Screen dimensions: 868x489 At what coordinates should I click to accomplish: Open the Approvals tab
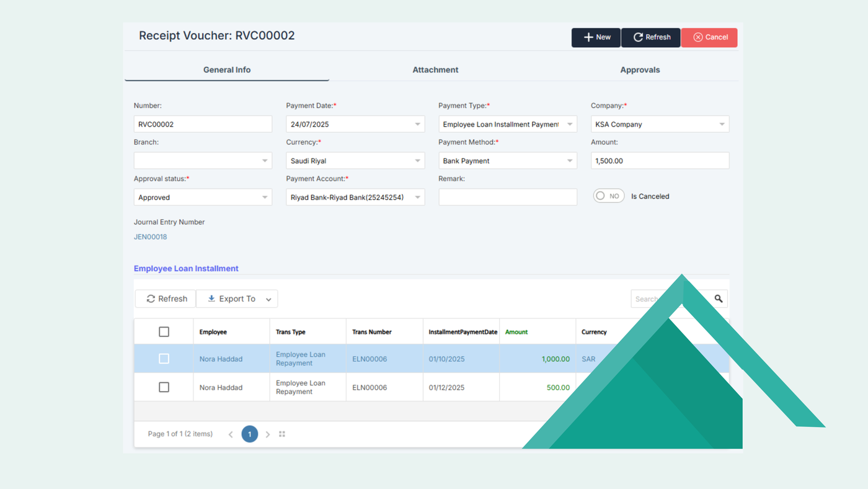coord(640,70)
